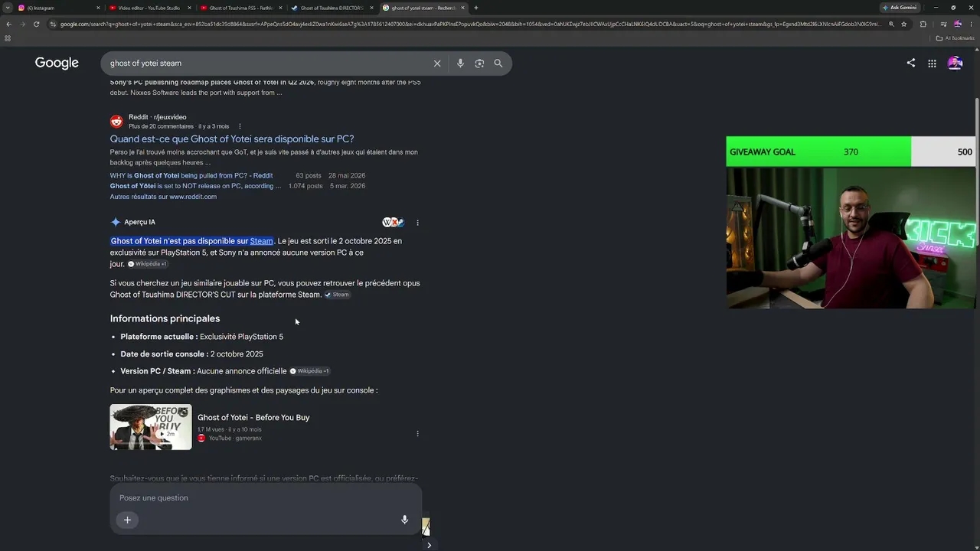Screen dimensions: 980x551
Task: Click the 'Aperçu IA' label
Action: pyautogui.click(x=139, y=223)
